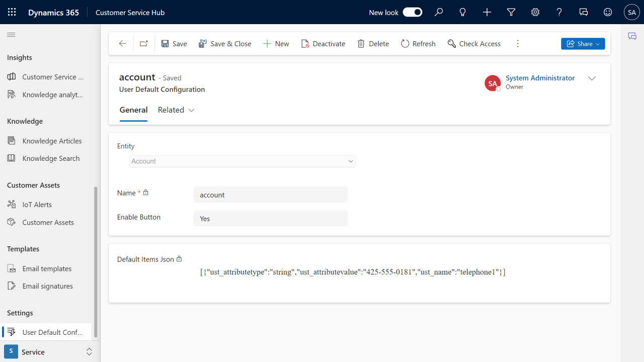Open the SA user account avatar
Image resolution: width=644 pixels, height=362 pixels.
coord(632,12)
